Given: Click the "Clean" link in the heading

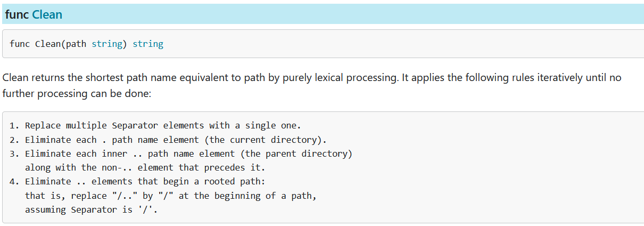Looking at the screenshot, I should click(x=47, y=15).
